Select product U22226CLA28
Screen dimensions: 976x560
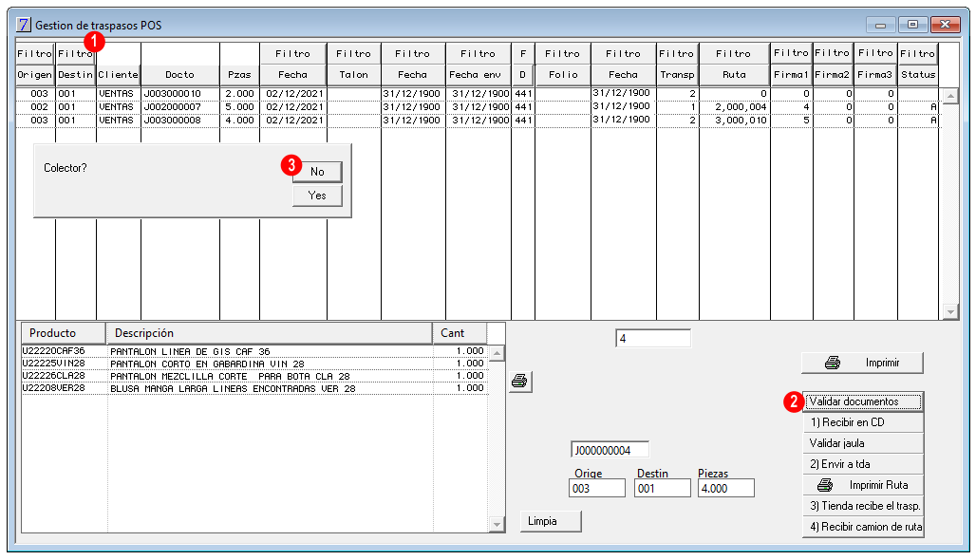(x=254, y=376)
